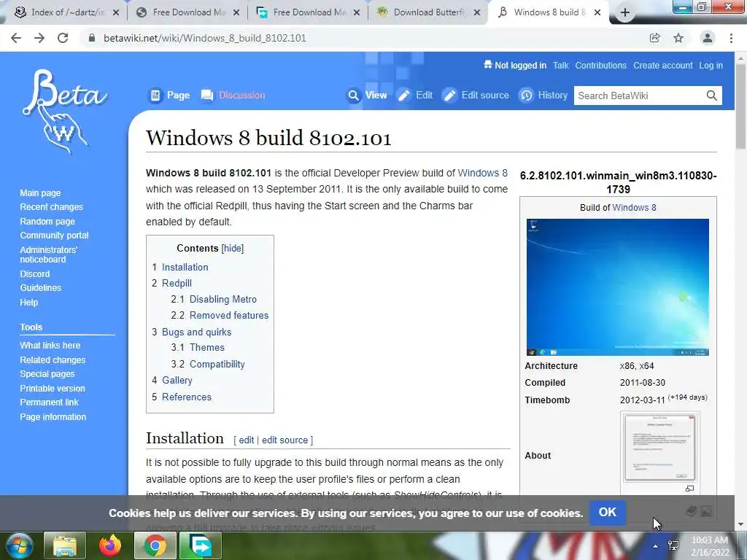747x560 pixels.
Task: Click the Installation section edit link
Action: [x=247, y=440]
